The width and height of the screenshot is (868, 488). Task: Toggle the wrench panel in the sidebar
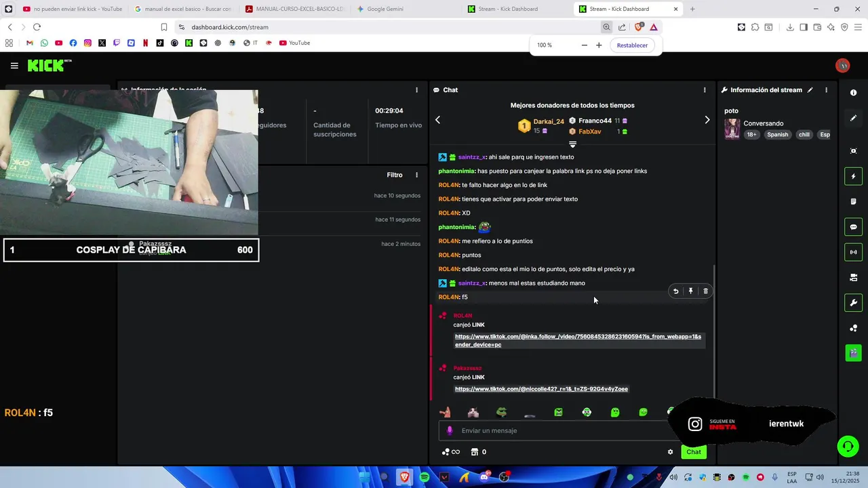tap(853, 302)
